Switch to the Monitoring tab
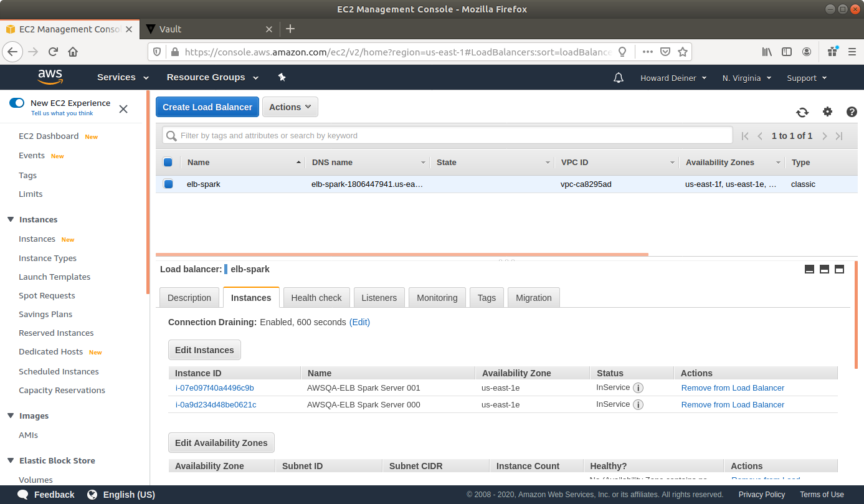 click(437, 298)
